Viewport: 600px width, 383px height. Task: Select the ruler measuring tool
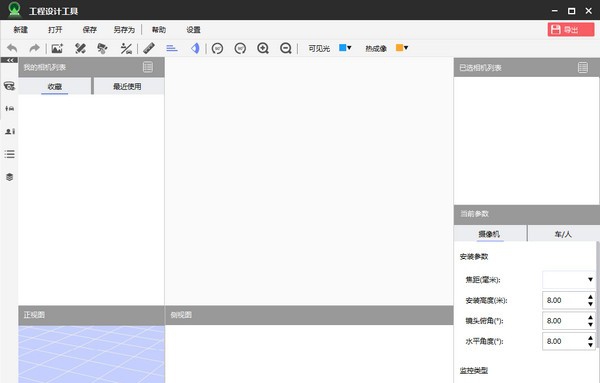149,48
